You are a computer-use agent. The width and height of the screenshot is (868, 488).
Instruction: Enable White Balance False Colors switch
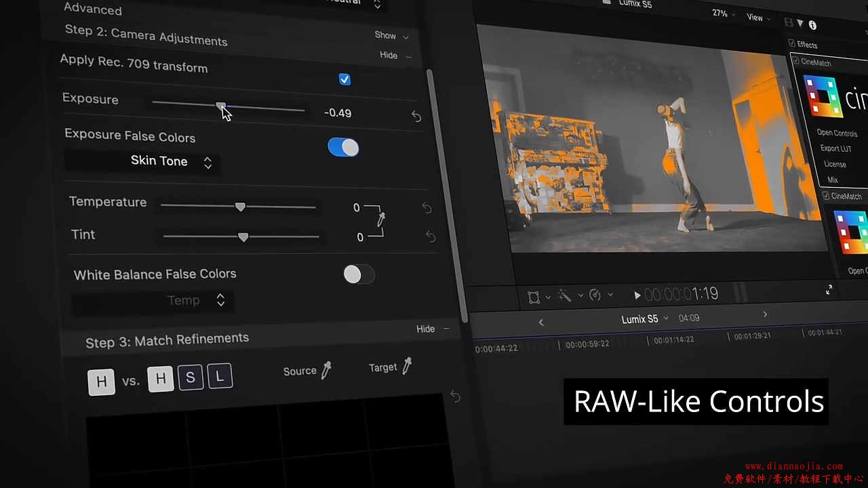tap(359, 274)
